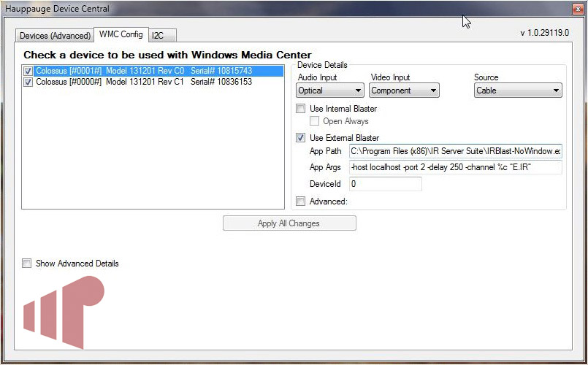
Task: Click the Device Details group label
Action: point(322,65)
